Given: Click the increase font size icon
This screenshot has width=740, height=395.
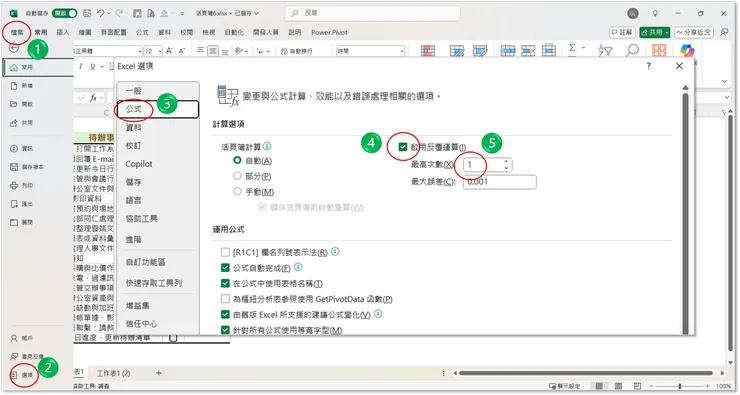Looking at the screenshot, I should tap(169, 50).
